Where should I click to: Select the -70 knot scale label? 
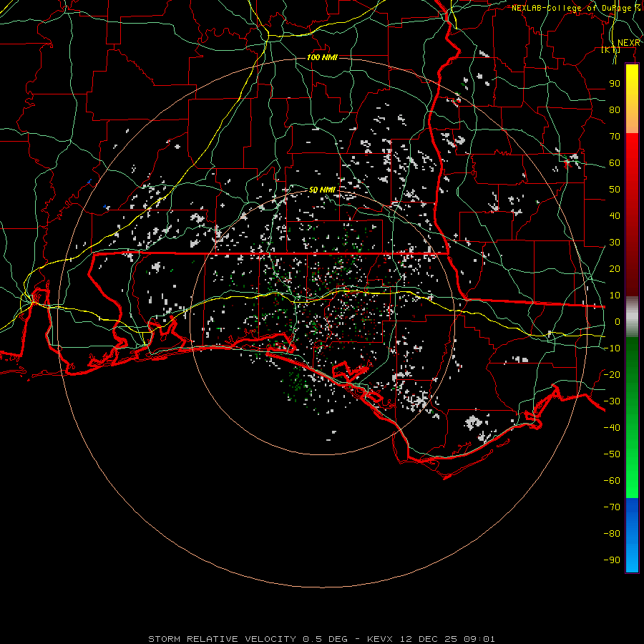[612, 507]
